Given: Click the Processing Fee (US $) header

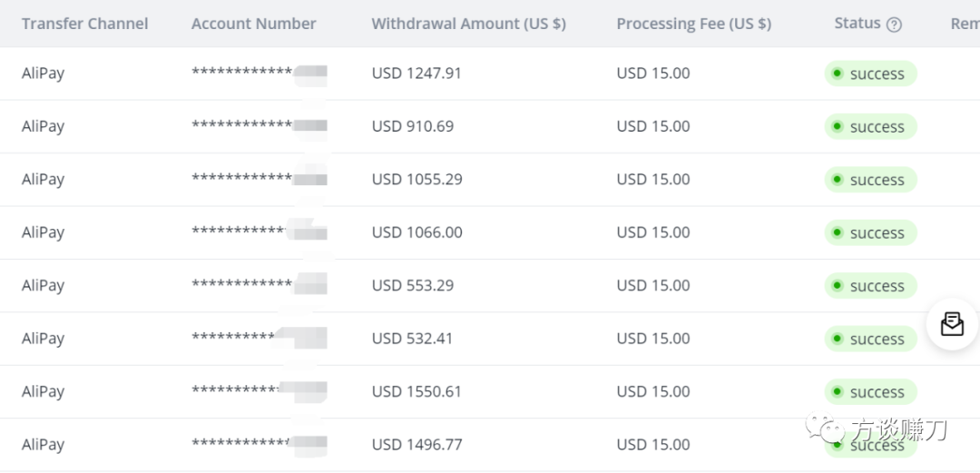Looking at the screenshot, I should click(693, 24).
